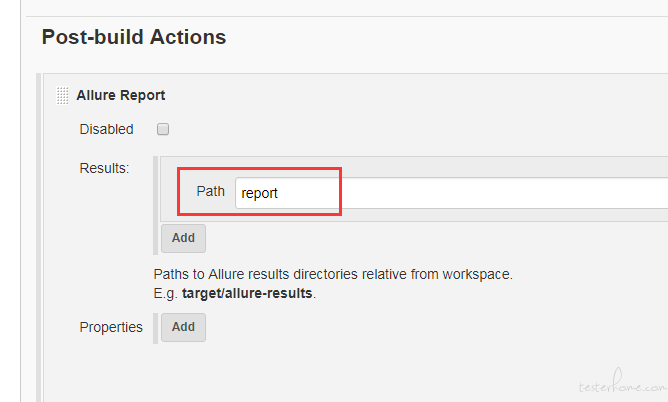Grab the Allure Report drag handle icon
The height and width of the screenshot is (402, 668).
click(x=63, y=95)
